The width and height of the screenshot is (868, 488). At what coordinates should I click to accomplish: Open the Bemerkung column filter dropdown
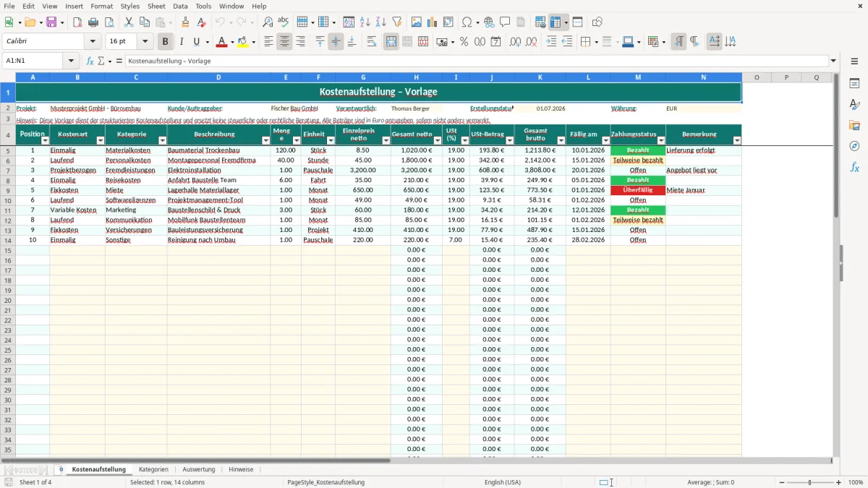pos(736,141)
